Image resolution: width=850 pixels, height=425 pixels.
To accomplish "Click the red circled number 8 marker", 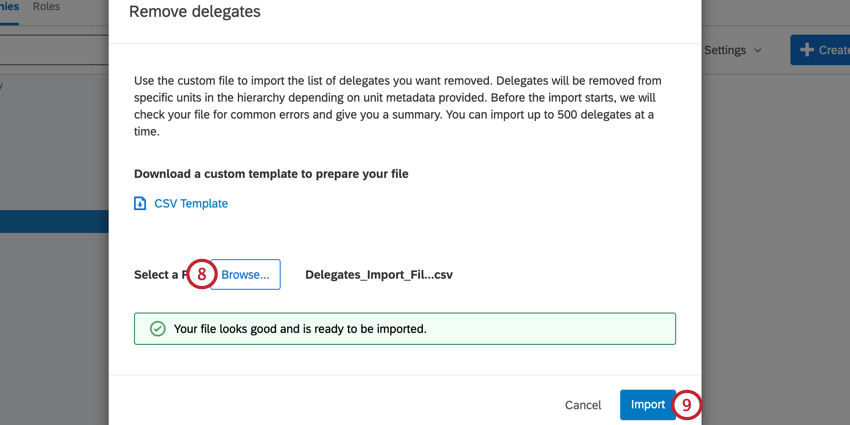I will 202,274.
